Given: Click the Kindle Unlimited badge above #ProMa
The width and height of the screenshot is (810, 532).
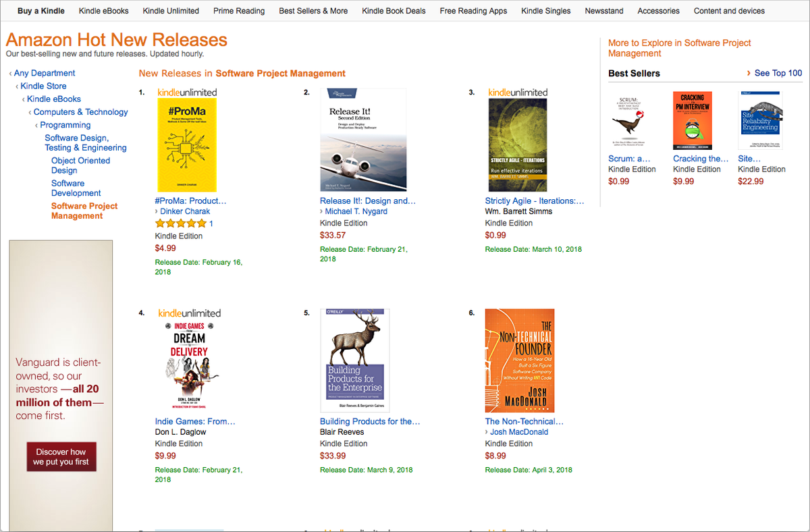Looking at the screenshot, I should click(x=188, y=92).
